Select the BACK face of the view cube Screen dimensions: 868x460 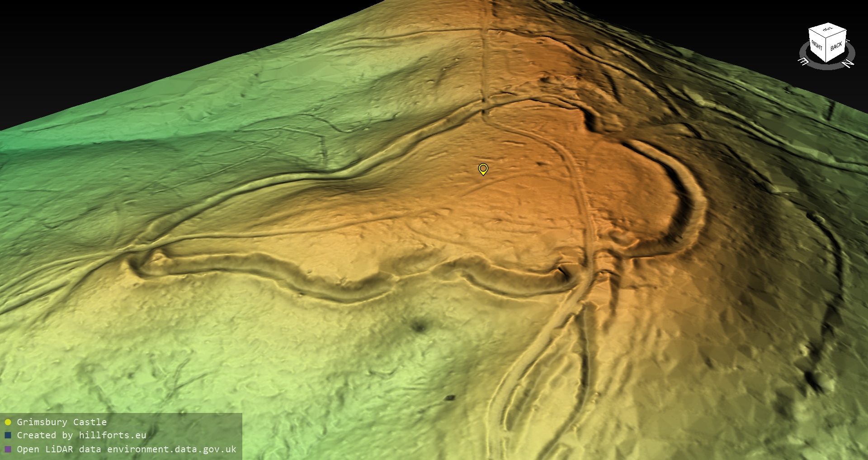(836, 46)
